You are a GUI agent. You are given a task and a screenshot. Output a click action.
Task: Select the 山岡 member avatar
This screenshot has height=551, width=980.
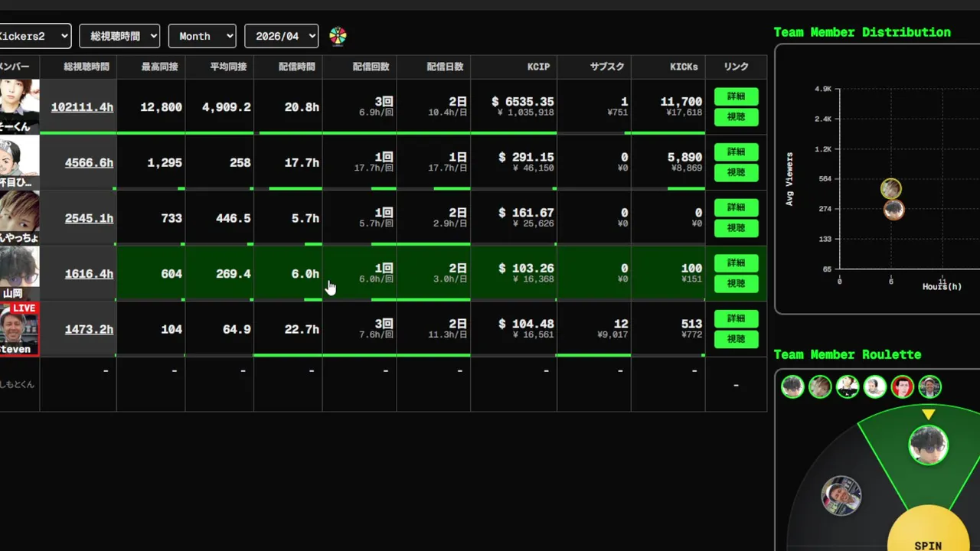tap(19, 273)
